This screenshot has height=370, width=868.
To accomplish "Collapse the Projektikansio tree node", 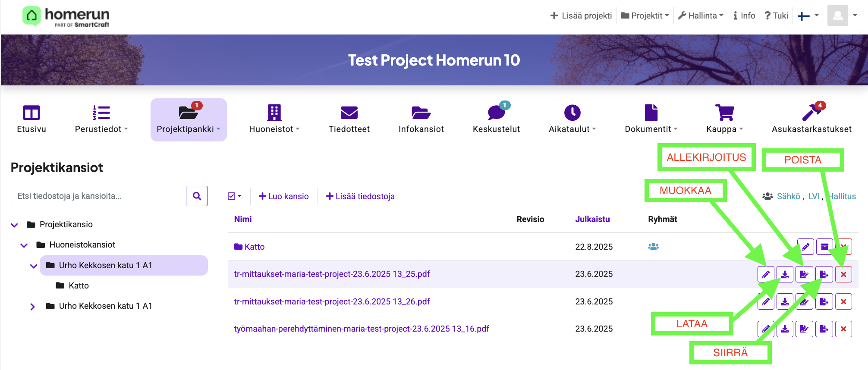I will coord(14,225).
